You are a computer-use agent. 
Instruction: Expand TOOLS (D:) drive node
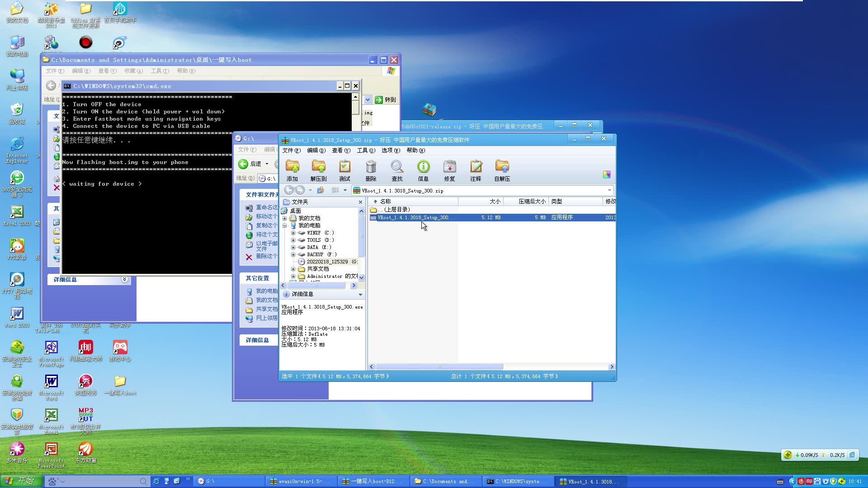293,240
